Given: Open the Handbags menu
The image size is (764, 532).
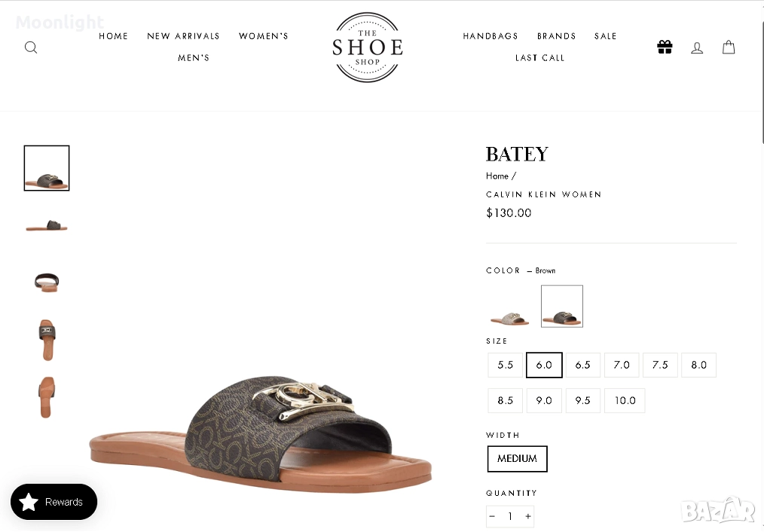Looking at the screenshot, I should tap(490, 36).
